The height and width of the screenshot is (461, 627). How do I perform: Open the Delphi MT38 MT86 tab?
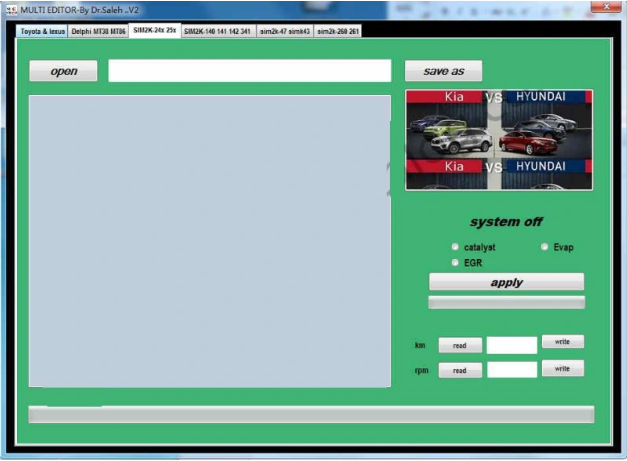[x=99, y=31]
